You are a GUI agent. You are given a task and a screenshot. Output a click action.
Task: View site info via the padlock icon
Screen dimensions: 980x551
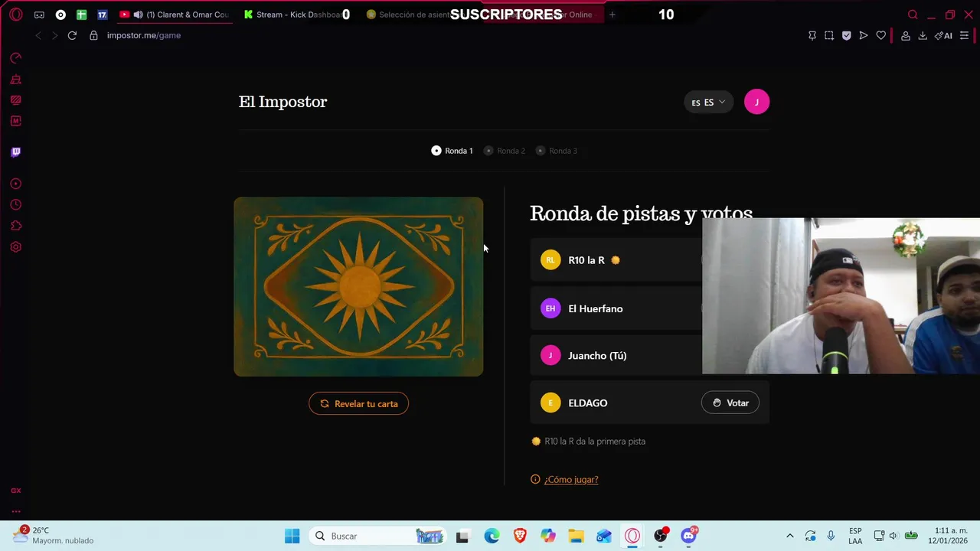click(93, 35)
